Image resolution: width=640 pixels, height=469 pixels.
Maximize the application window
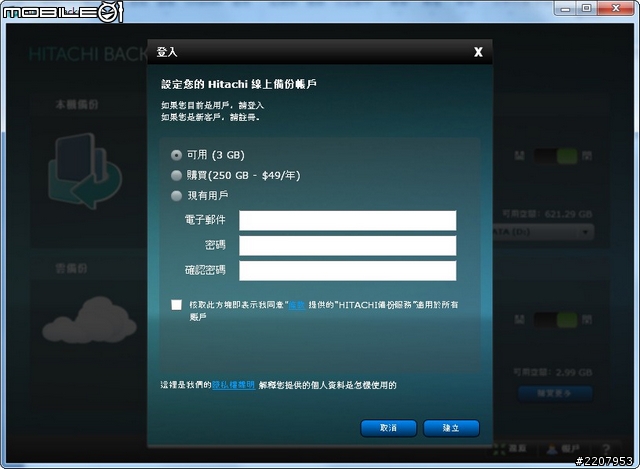coord(587,8)
